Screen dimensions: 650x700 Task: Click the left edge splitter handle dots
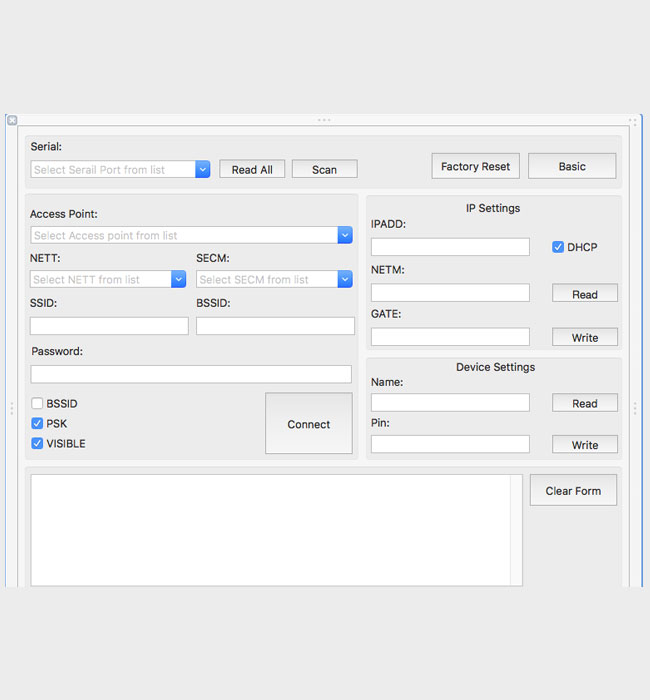pos(12,408)
